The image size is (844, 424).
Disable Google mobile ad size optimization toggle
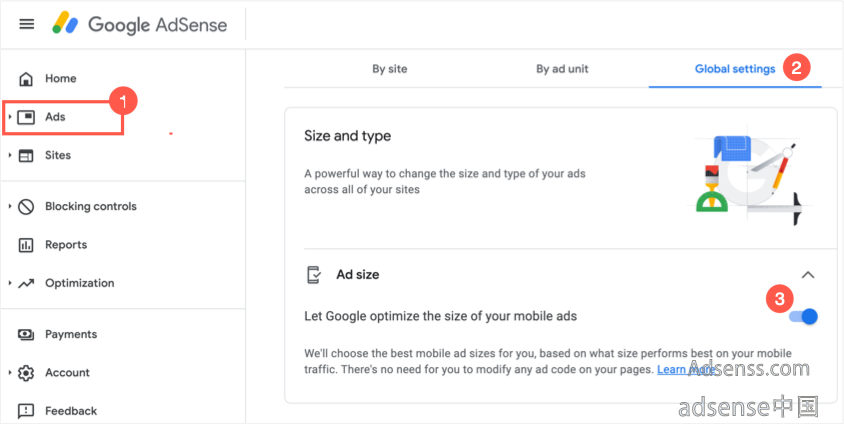point(803,316)
